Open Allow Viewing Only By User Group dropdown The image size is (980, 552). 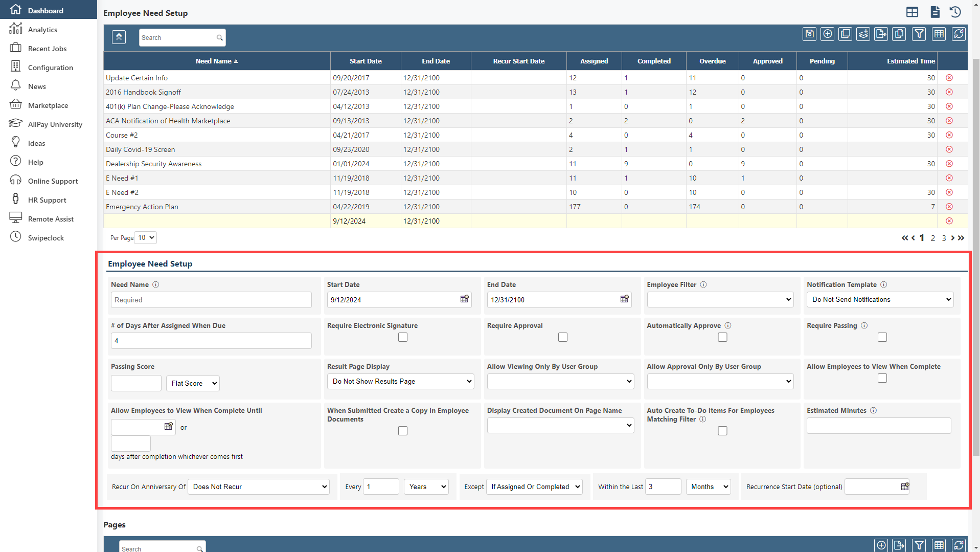coord(560,382)
